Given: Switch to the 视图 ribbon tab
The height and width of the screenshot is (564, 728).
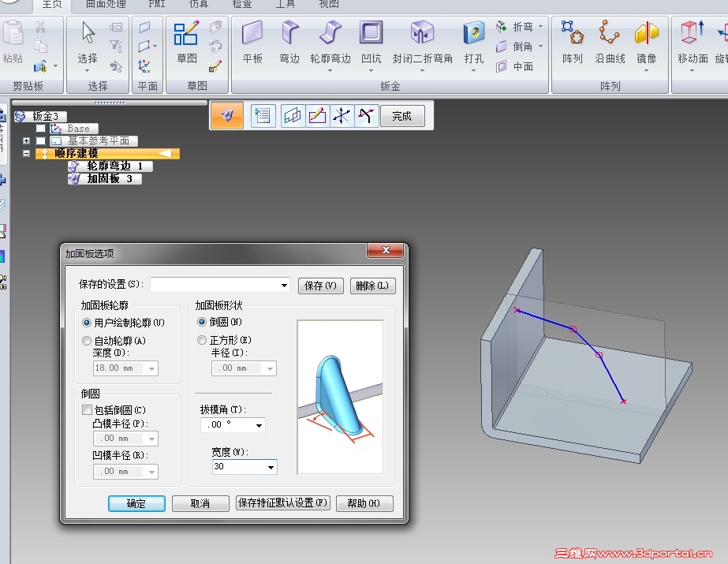Looking at the screenshot, I should pos(329,4).
